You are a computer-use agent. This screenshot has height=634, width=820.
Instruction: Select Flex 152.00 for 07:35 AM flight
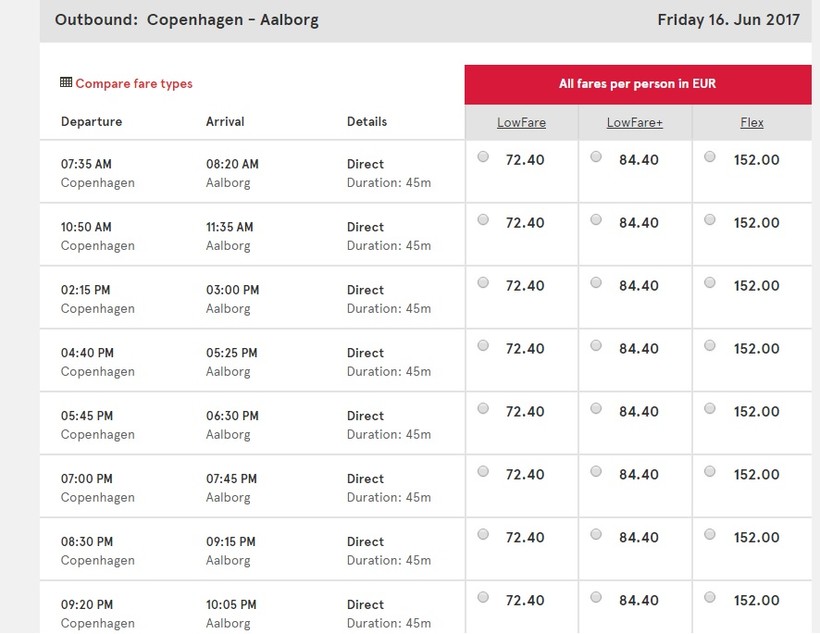[710, 157]
